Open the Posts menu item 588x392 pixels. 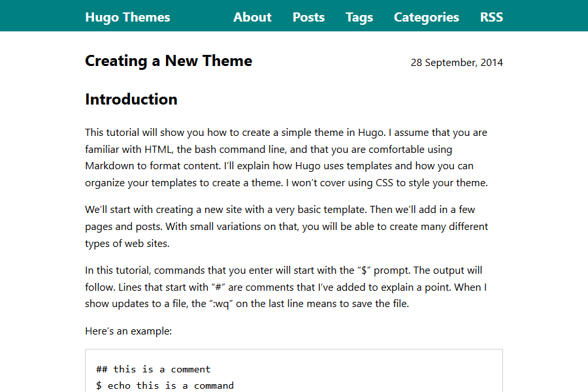pyautogui.click(x=308, y=18)
